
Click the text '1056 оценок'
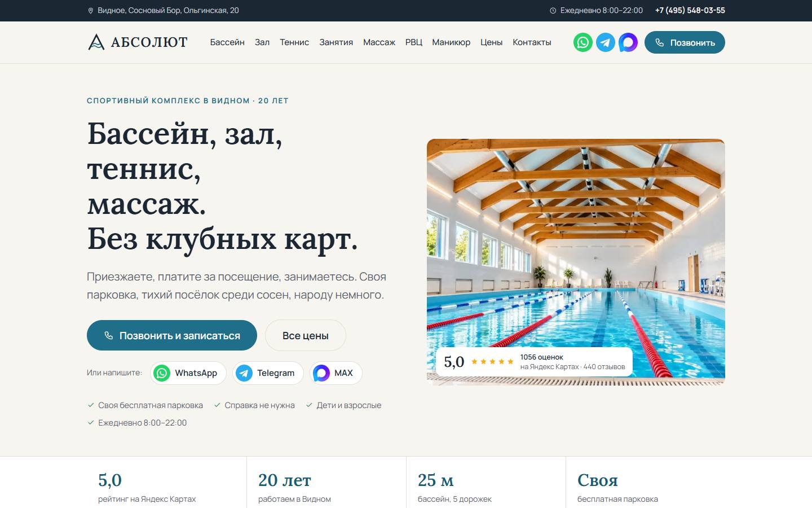coord(541,357)
